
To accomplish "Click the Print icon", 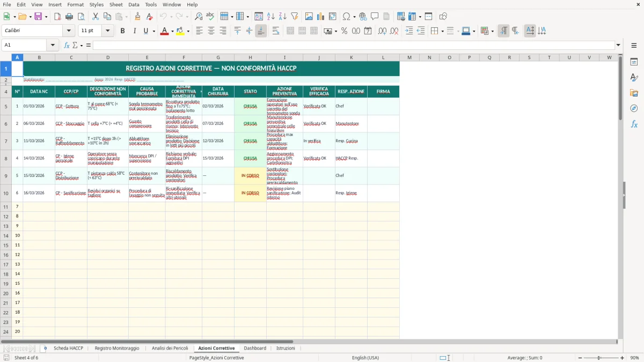I will (x=69, y=17).
